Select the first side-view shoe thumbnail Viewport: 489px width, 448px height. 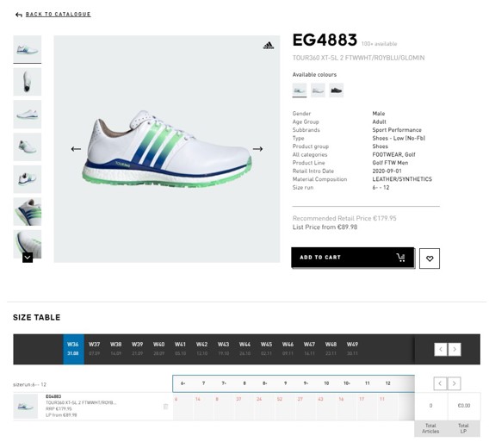pos(28,49)
